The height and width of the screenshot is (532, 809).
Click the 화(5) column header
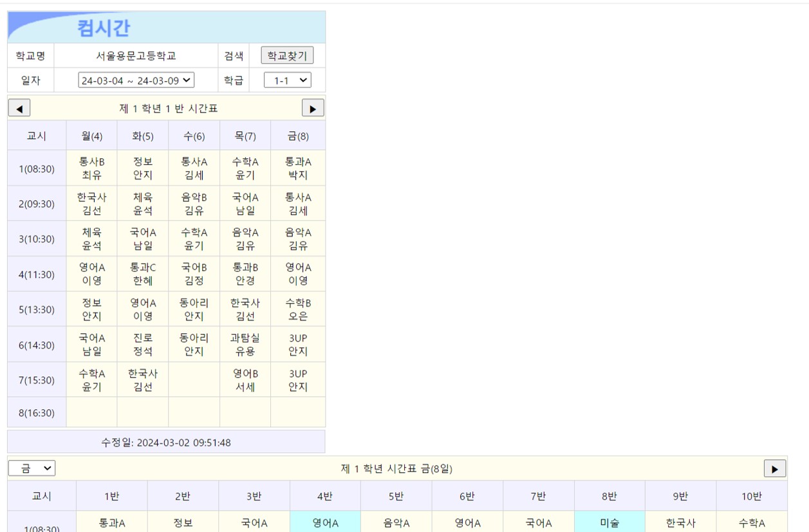pos(143,136)
